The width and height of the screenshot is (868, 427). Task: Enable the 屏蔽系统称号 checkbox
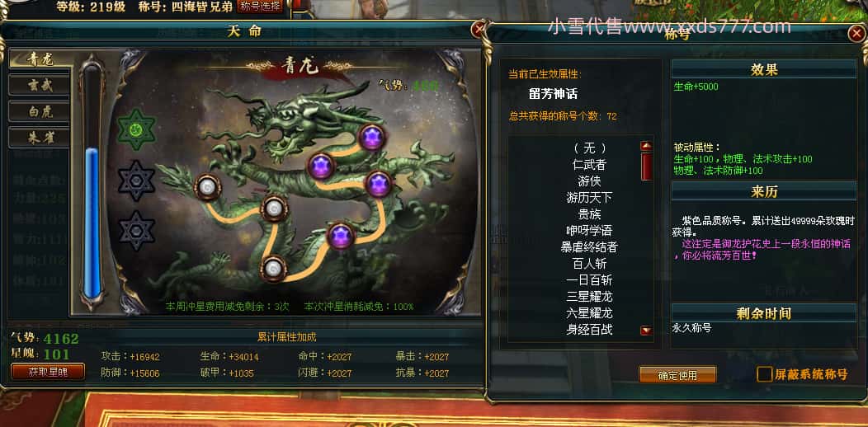click(765, 374)
